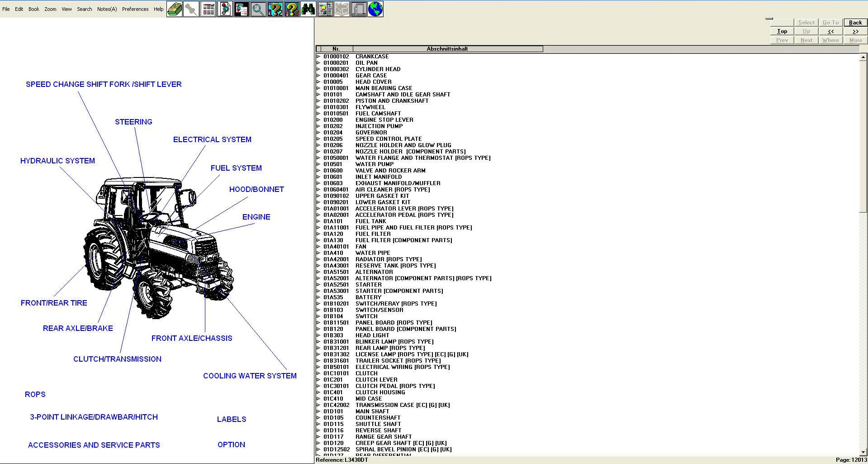Click the parts table view icon
The image size is (868, 464).
[208, 9]
